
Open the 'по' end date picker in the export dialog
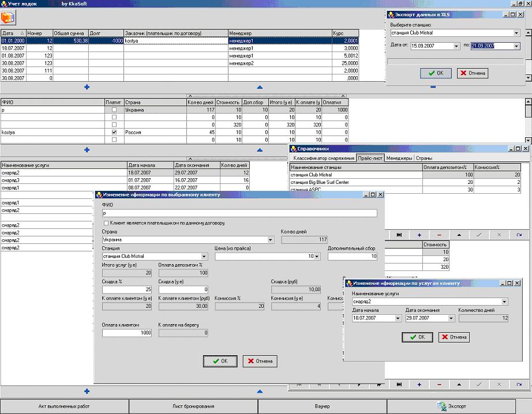(516, 46)
